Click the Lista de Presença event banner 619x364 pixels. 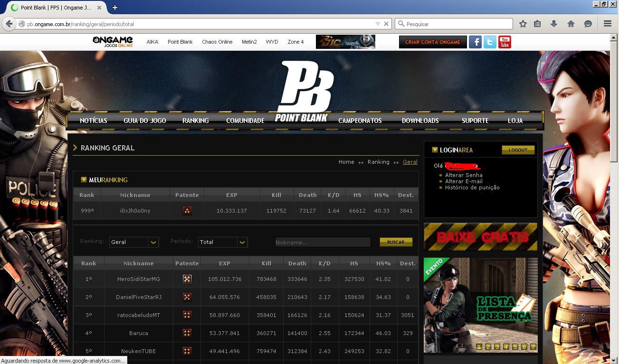(x=481, y=305)
